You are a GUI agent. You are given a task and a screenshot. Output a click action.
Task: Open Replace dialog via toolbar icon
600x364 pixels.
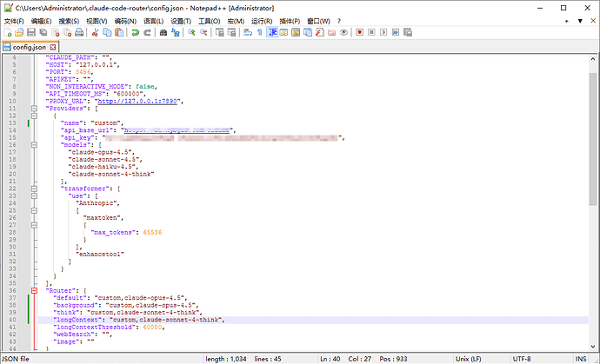(176, 32)
